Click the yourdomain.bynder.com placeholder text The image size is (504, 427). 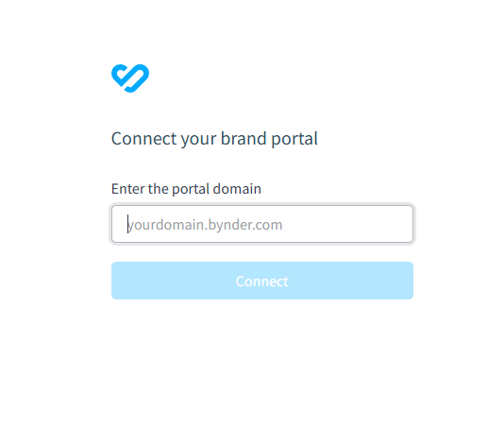[x=205, y=225]
